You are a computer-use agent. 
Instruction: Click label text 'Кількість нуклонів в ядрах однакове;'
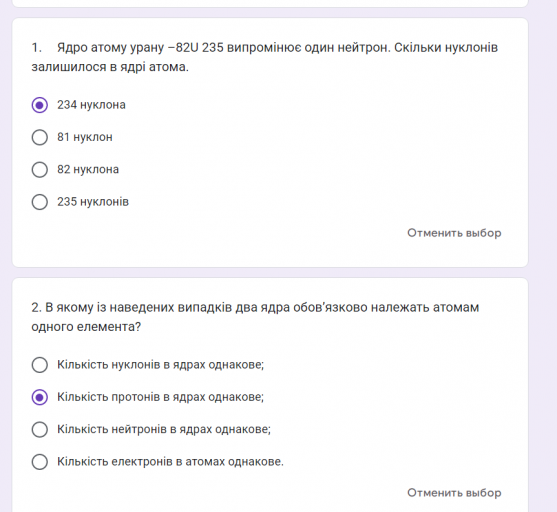[x=161, y=365]
